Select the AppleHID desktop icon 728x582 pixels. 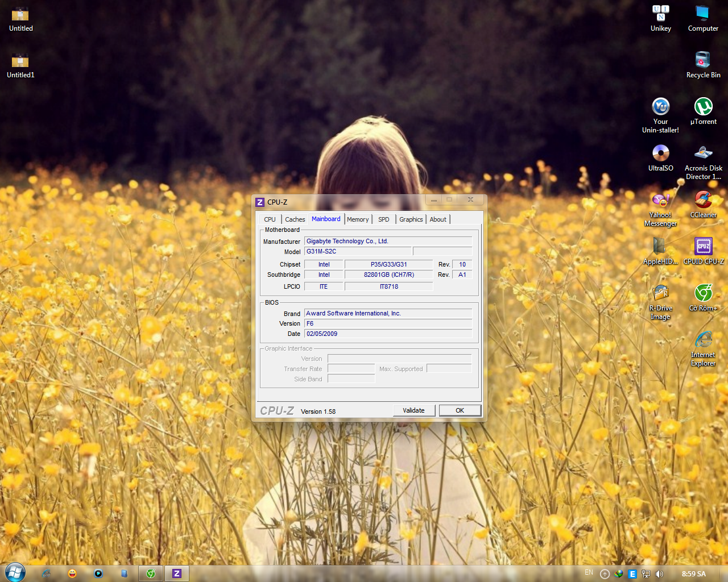[660, 251]
